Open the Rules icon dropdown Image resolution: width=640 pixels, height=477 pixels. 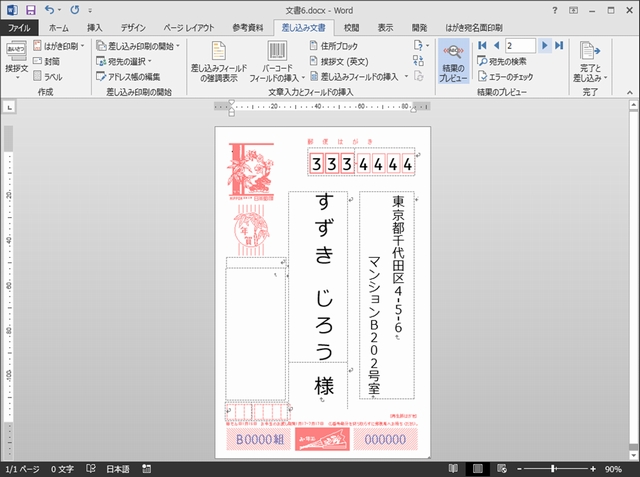pyautogui.click(x=422, y=46)
